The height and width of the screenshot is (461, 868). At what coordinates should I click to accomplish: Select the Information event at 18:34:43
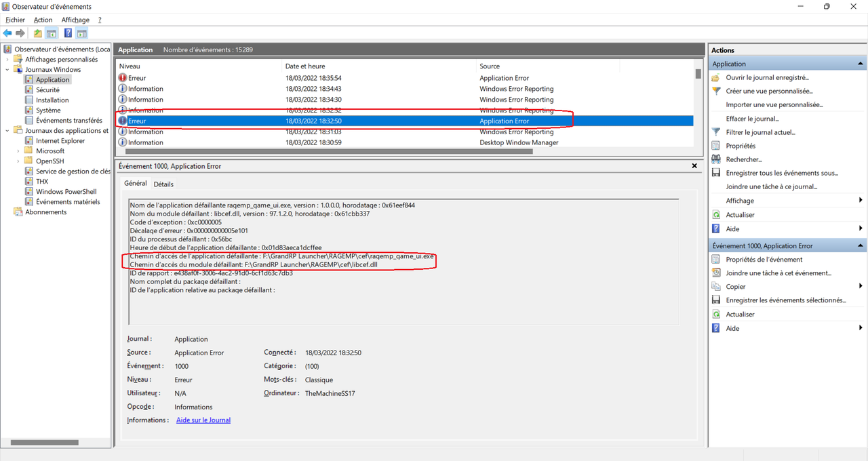point(405,89)
